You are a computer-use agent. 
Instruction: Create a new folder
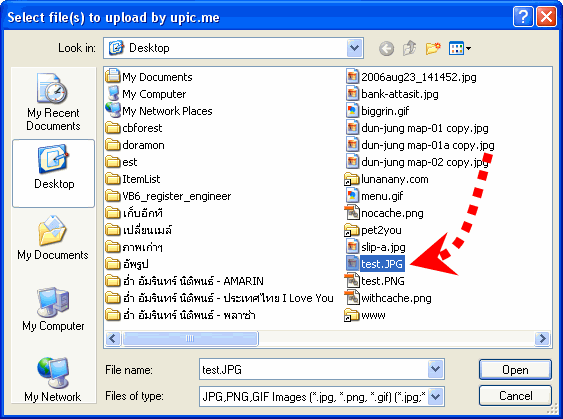tap(433, 48)
